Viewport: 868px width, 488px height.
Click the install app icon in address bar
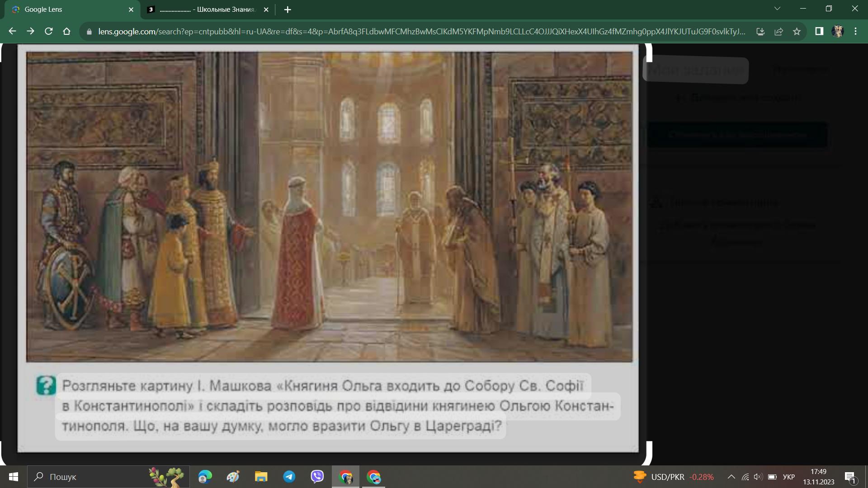[760, 31]
